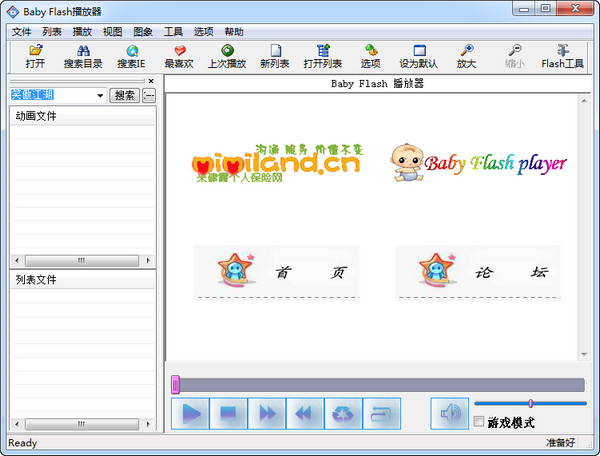This screenshot has width=600, height=456.
Task: Zoom in with the 放大 magnifier icon
Action: (466, 57)
